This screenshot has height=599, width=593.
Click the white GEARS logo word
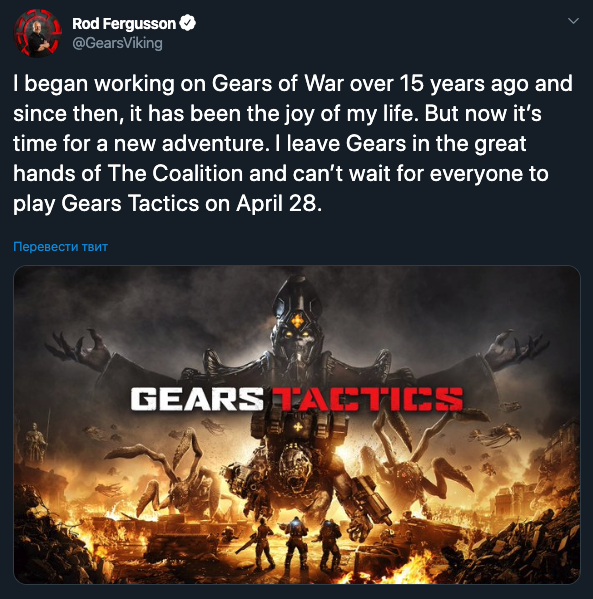click(x=196, y=400)
